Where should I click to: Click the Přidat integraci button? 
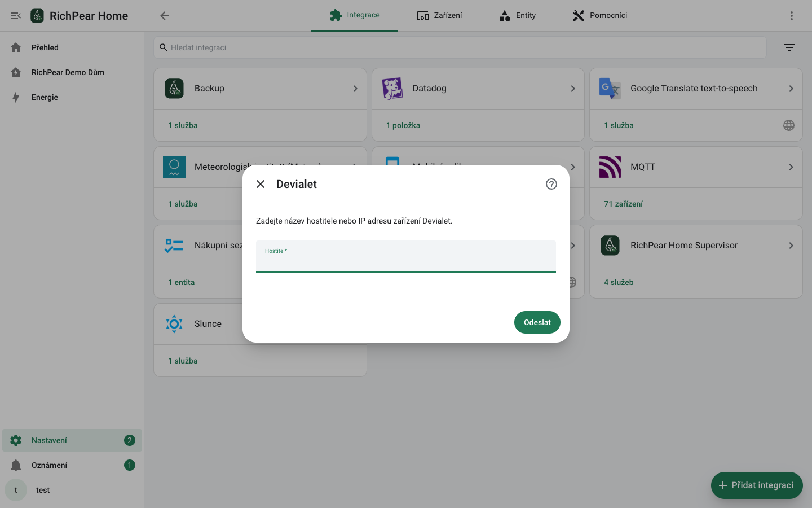tap(757, 485)
